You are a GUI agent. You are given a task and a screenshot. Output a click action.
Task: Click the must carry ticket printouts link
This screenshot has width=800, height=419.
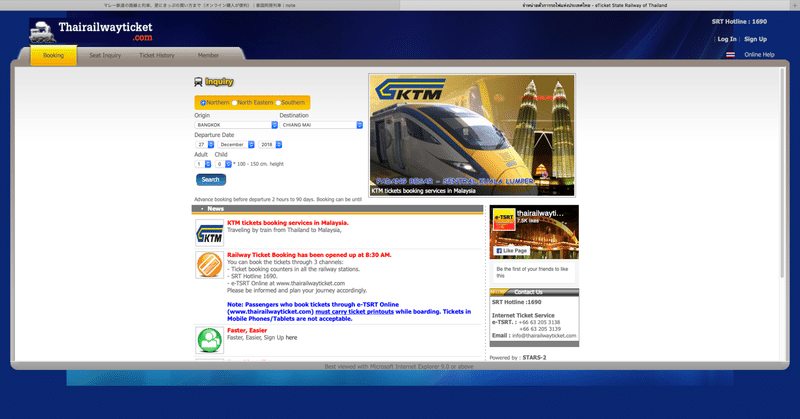(355, 311)
